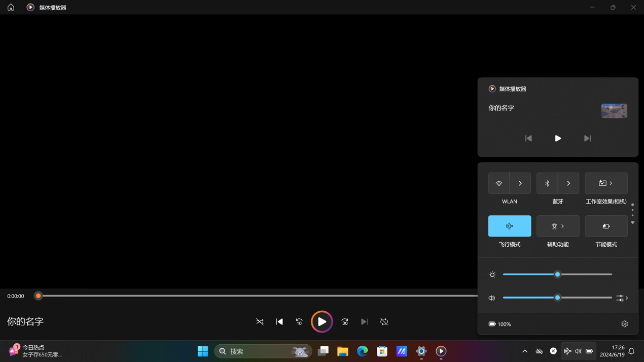Toggle the Bluetooth (蓝牙) button
The image size is (644, 362).
(x=547, y=183)
